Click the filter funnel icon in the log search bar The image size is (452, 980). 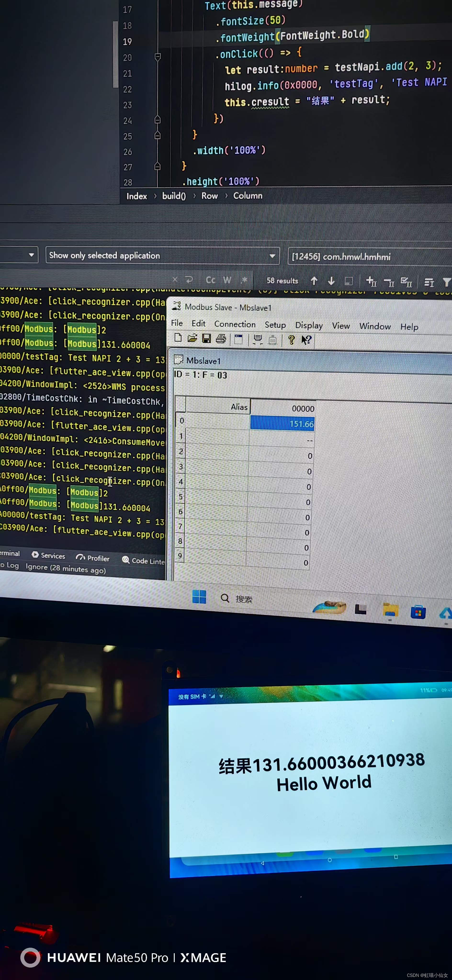[447, 282]
